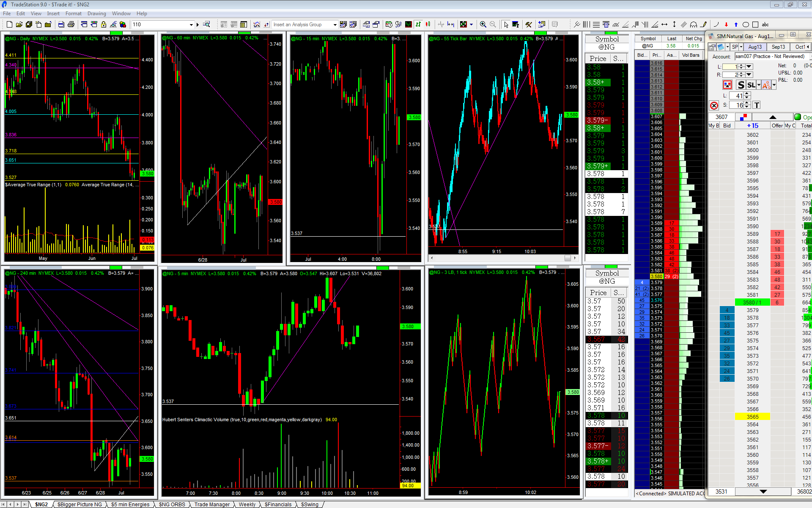Open the File menu
Image resolution: width=812 pixels, height=508 pixels.
pos(7,14)
